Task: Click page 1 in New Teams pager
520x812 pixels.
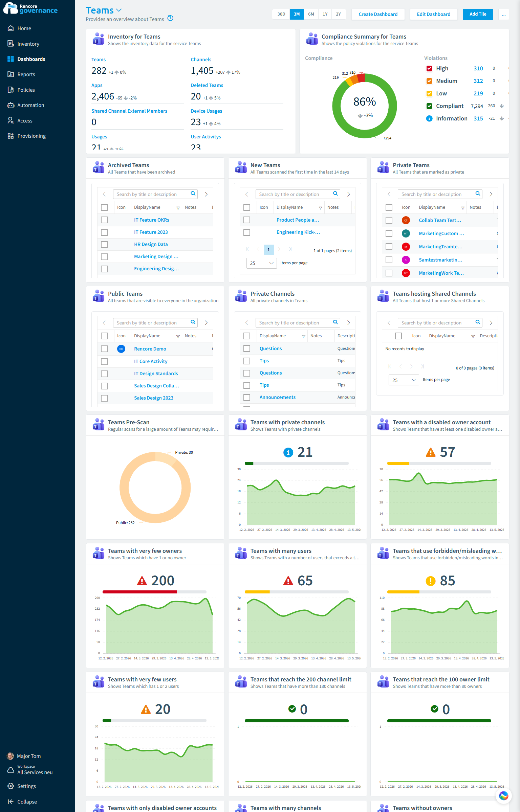Action: pyautogui.click(x=268, y=250)
